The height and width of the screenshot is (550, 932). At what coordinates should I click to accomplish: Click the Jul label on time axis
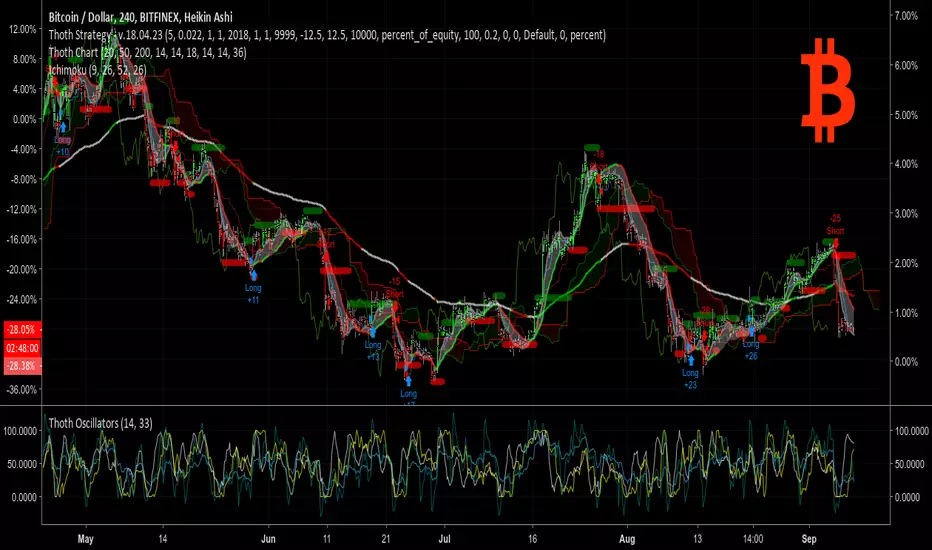pos(444,539)
